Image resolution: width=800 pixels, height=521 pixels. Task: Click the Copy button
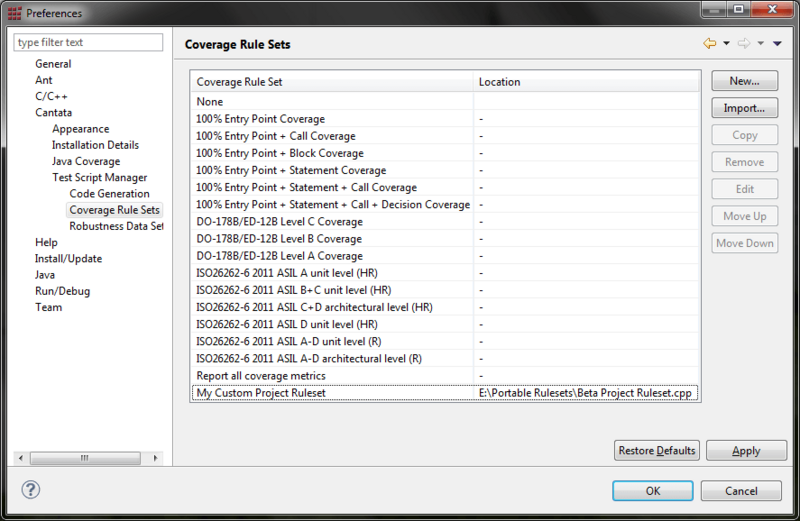pos(744,135)
